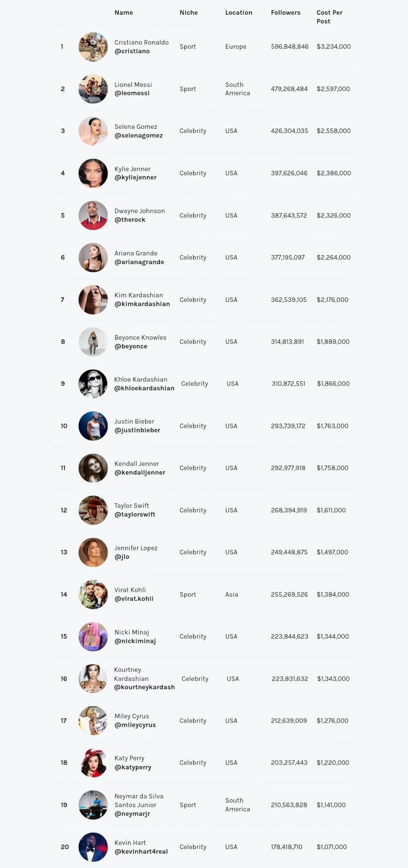
Task: Click the Followers column header
Action: (285, 13)
